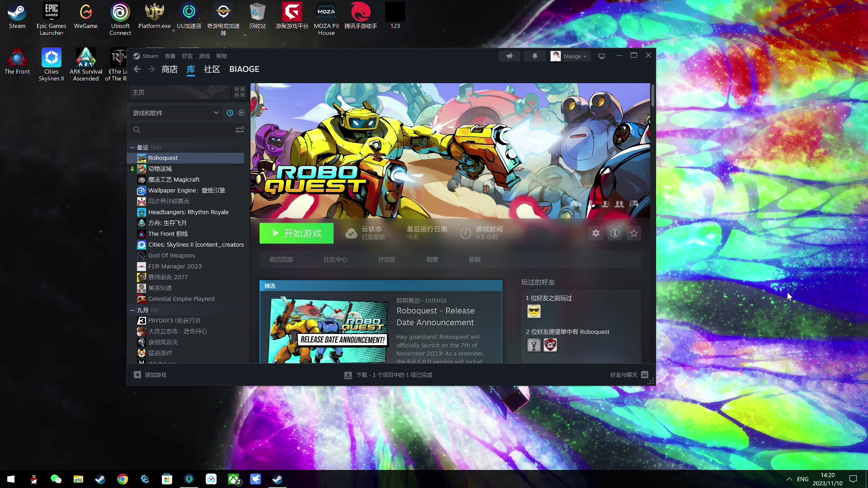Add Roboquest to favorites star
The image size is (868, 488).
click(634, 233)
